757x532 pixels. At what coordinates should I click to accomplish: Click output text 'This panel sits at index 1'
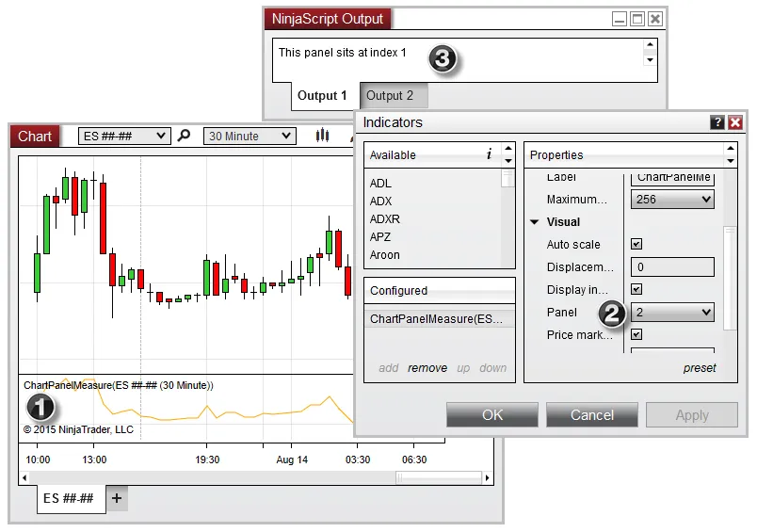coord(343,53)
